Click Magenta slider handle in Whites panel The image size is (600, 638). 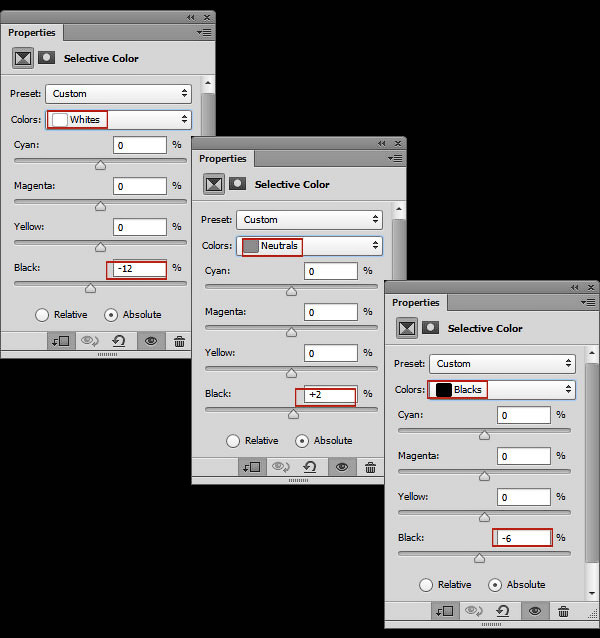click(x=100, y=206)
